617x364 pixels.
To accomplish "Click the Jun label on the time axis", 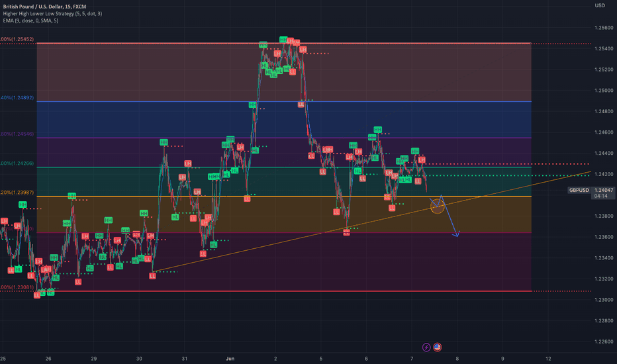I will pyautogui.click(x=230, y=359).
